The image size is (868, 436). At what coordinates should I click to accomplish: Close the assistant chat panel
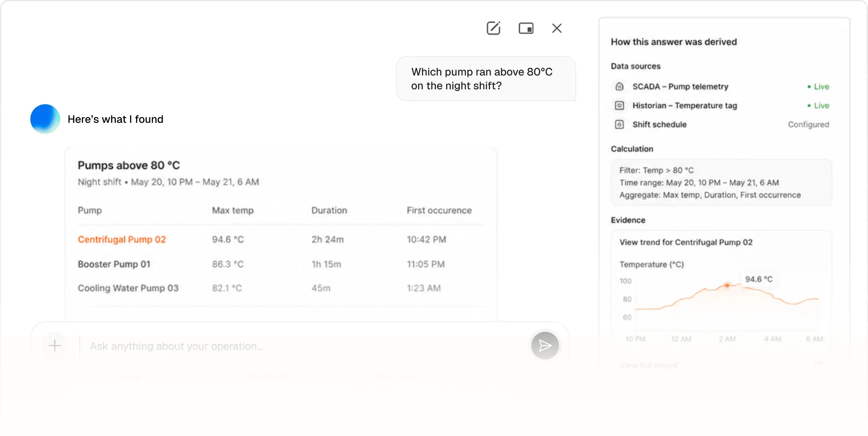pos(557,28)
